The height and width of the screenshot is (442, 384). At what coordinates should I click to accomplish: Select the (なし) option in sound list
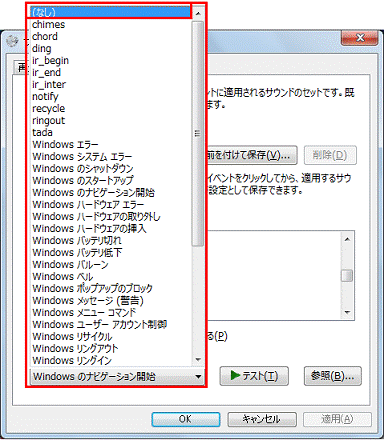[x=111, y=12]
